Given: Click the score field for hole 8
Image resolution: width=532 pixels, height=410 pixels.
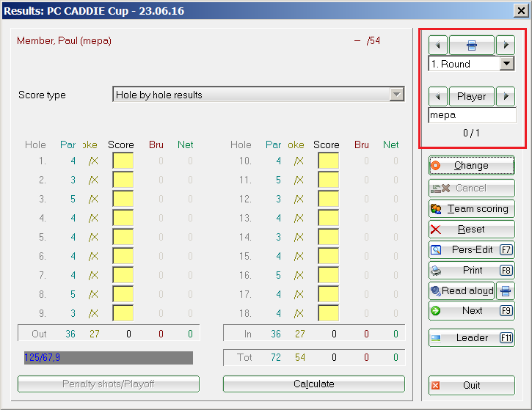Looking at the screenshot, I should click(123, 294).
